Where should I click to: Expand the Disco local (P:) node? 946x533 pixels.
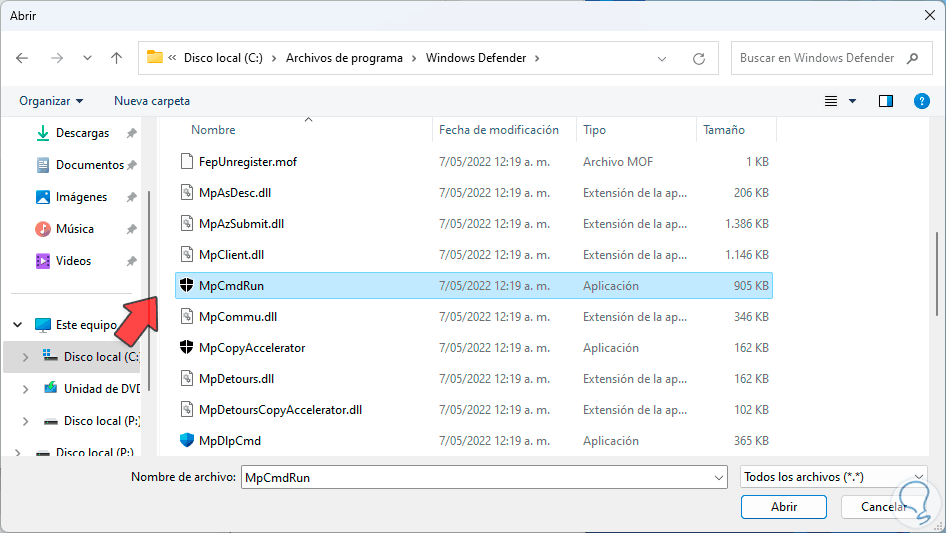coord(25,421)
